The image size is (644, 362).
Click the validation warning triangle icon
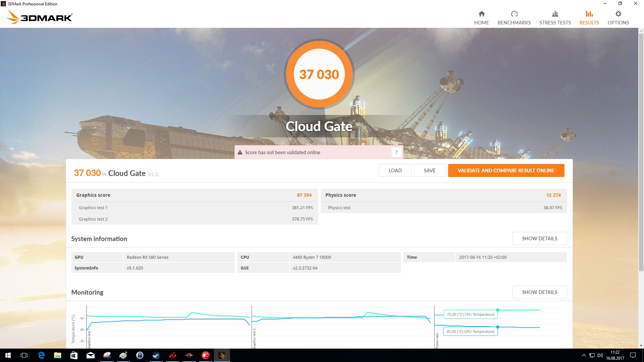point(240,153)
